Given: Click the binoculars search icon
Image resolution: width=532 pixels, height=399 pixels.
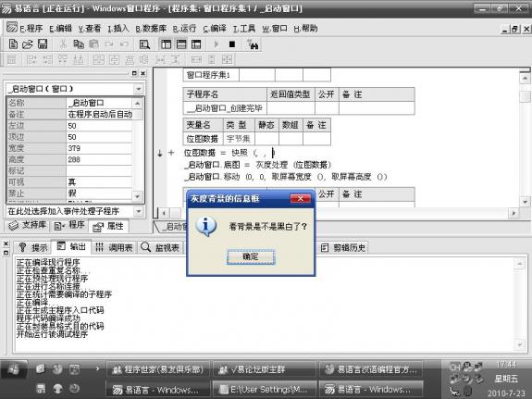Looking at the screenshot, I should click(253, 44).
